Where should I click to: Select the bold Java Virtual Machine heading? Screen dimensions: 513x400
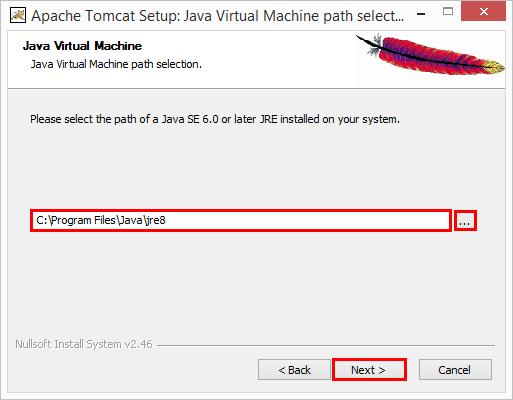pos(82,46)
